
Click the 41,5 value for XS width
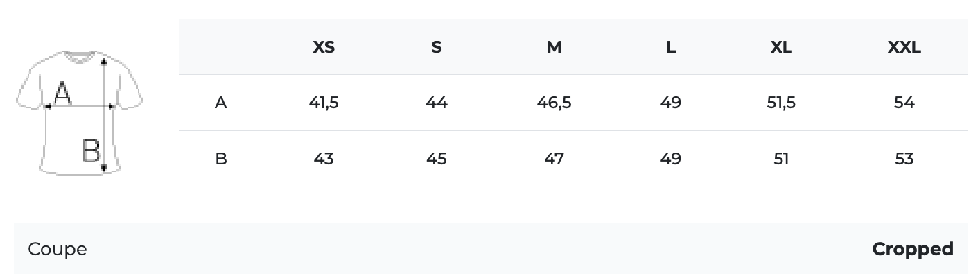[x=324, y=103]
